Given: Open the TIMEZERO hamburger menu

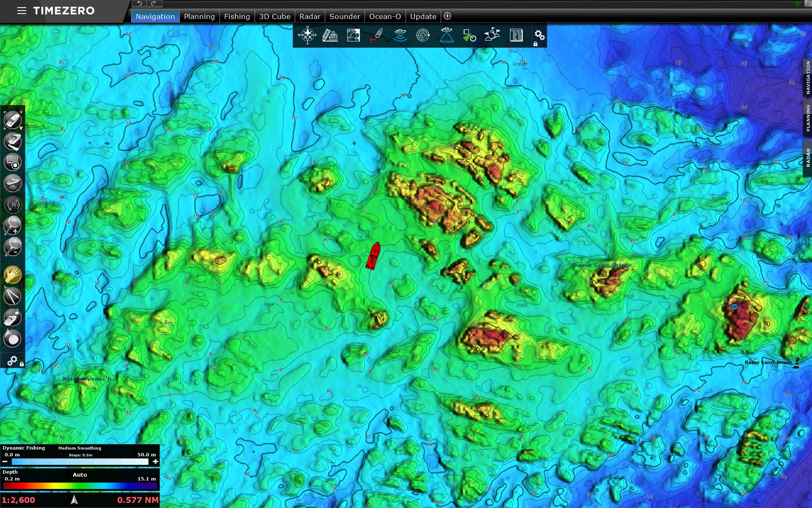Looking at the screenshot, I should (22, 11).
